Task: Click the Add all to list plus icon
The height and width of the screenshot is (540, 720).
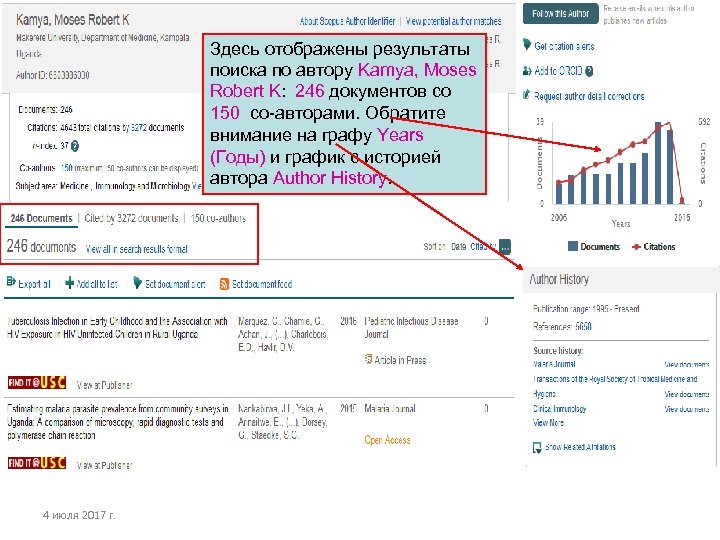Action: point(69,283)
